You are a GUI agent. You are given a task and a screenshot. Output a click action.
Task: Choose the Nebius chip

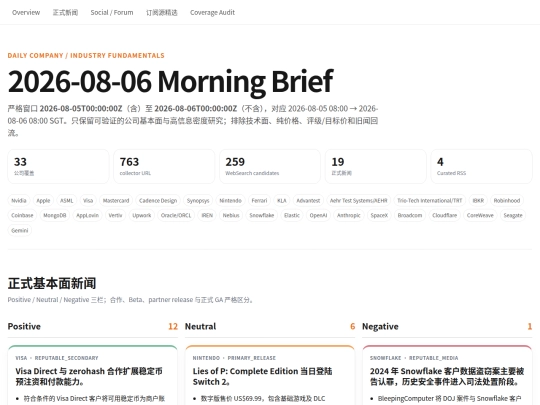(231, 215)
